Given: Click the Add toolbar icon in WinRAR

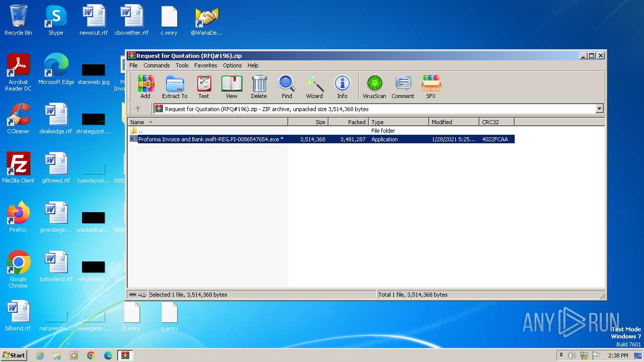Looking at the screenshot, I should (145, 86).
